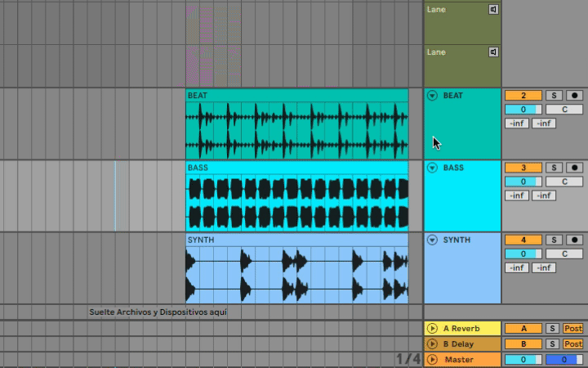
Task: Collapse the BEAT track with its fold arrow
Action: (x=433, y=96)
